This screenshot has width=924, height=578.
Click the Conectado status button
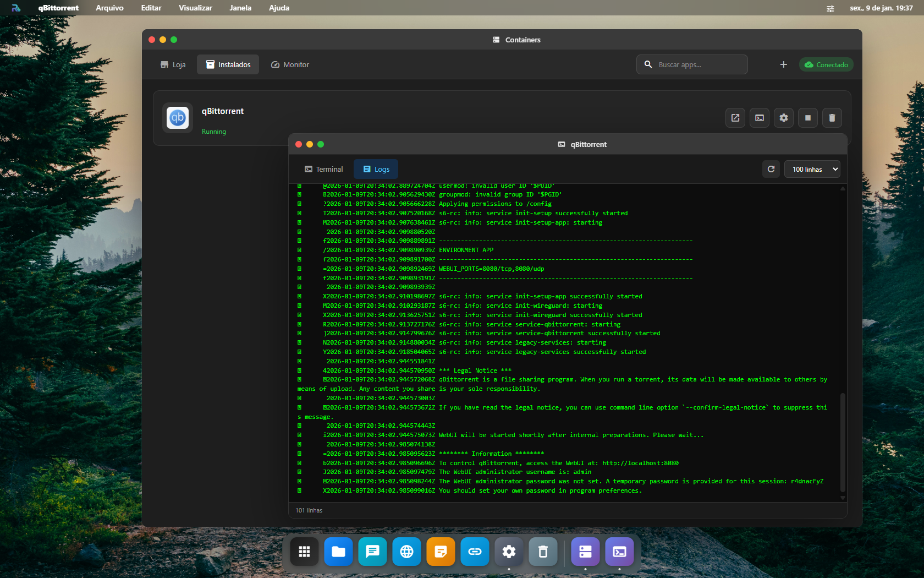(826, 64)
